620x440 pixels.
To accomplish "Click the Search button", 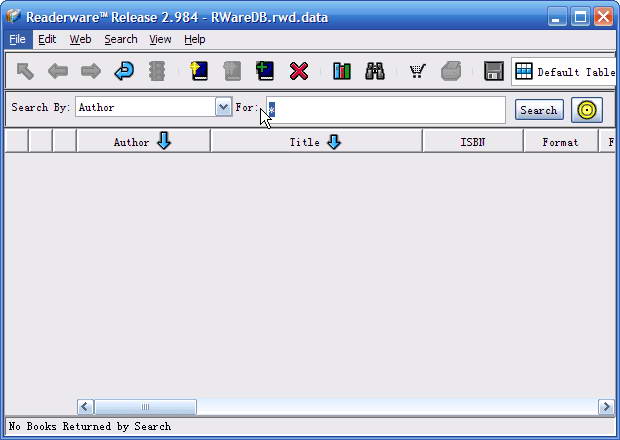I will coord(539,110).
